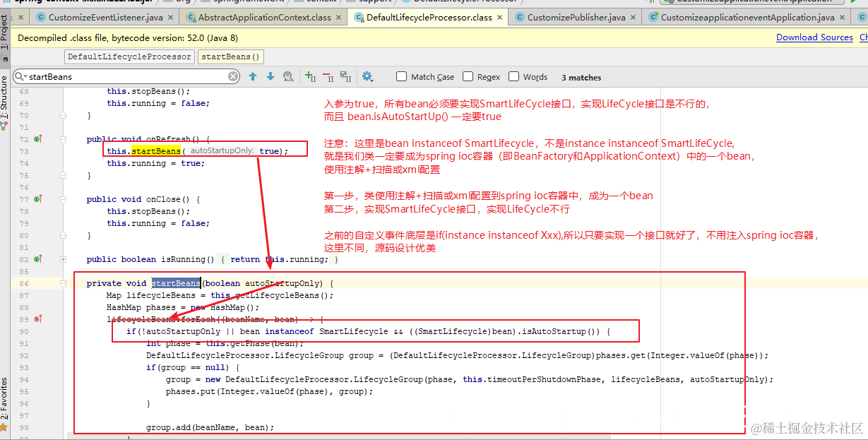
Task: Click inside startBeans search field
Action: pyautogui.click(x=127, y=76)
